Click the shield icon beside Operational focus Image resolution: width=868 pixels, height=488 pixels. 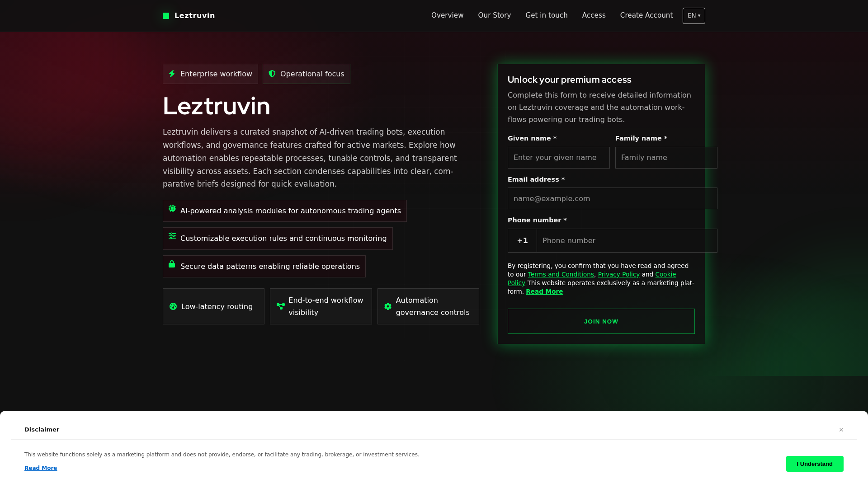tap(272, 74)
